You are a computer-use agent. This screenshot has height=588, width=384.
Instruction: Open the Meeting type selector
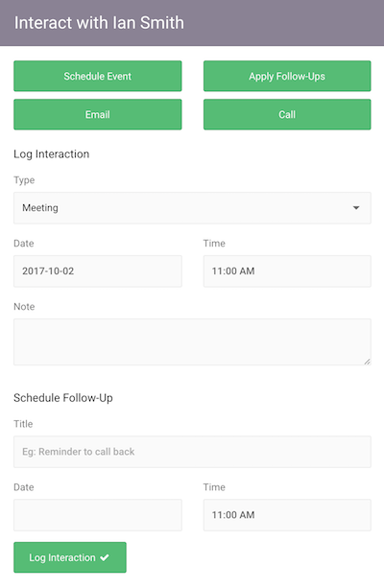(x=192, y=208)
